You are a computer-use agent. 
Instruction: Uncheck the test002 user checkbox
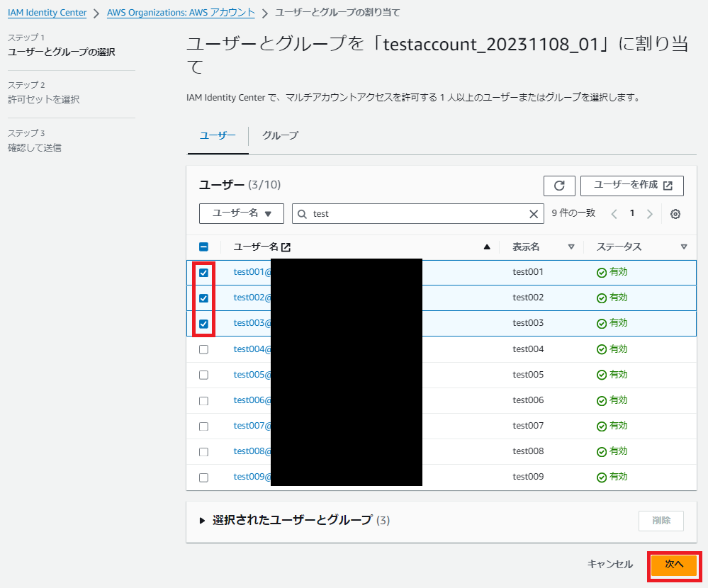click(x=203, y=298)
